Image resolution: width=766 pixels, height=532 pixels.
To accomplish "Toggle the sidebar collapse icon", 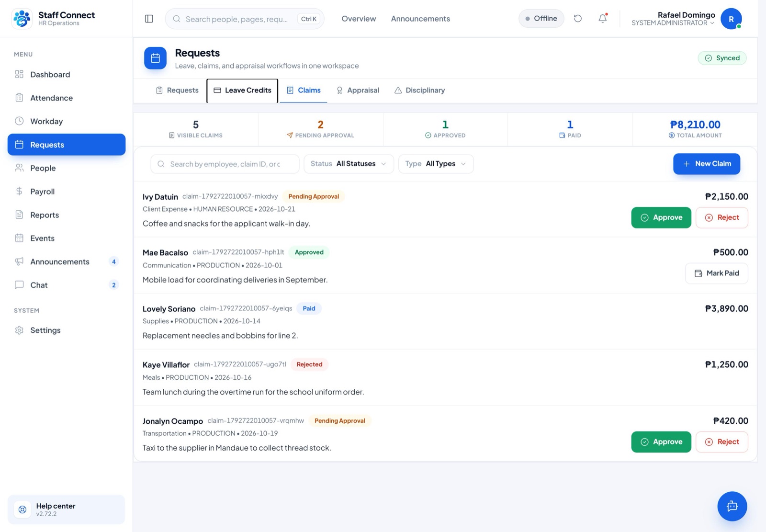I will [149, 19].
